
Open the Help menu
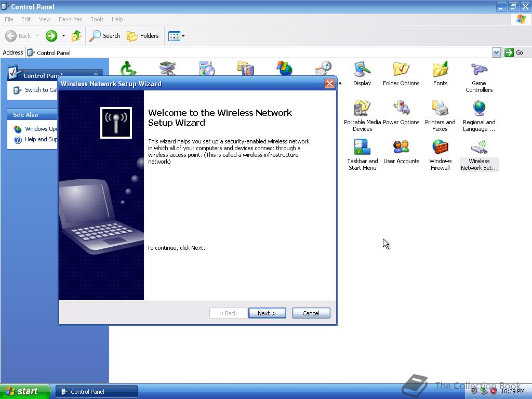pyautogui.click(x=117, y=19)
